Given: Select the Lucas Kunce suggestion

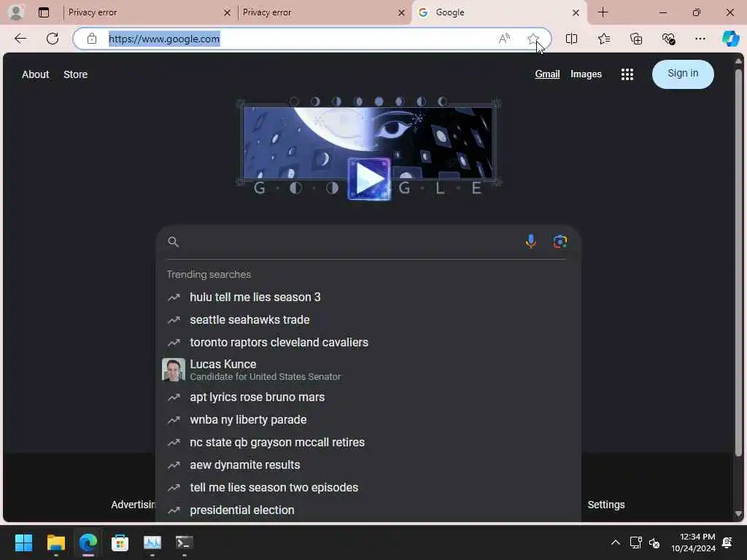Looking at the screenshot, I should tap(368, 370).
